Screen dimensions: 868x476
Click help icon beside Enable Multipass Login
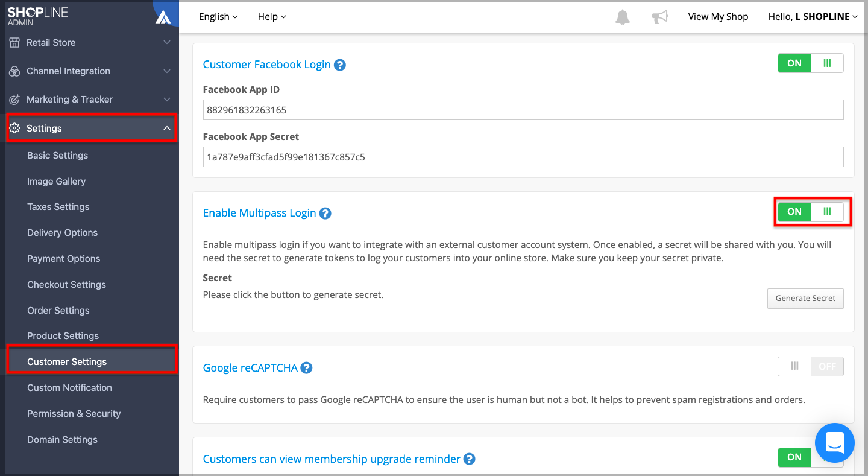pos(325,213)
